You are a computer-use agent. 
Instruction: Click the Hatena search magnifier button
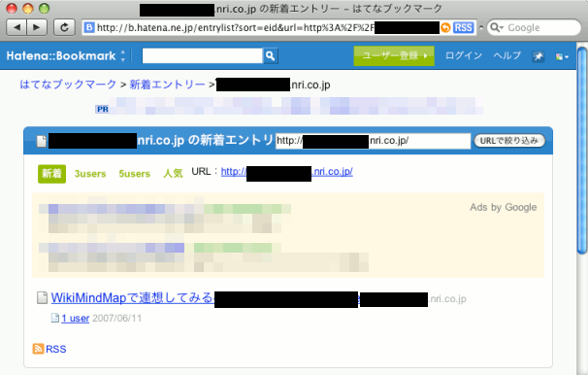click(x=270, y=56)
